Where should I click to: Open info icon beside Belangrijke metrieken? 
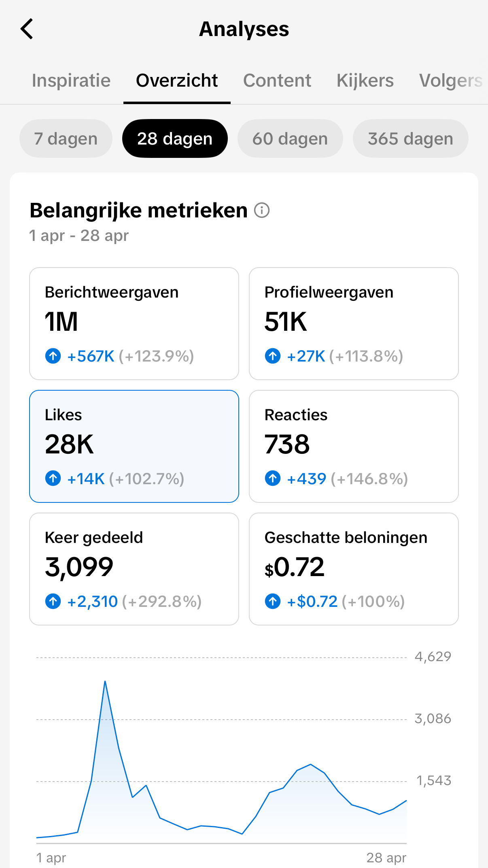click(262, 211)
